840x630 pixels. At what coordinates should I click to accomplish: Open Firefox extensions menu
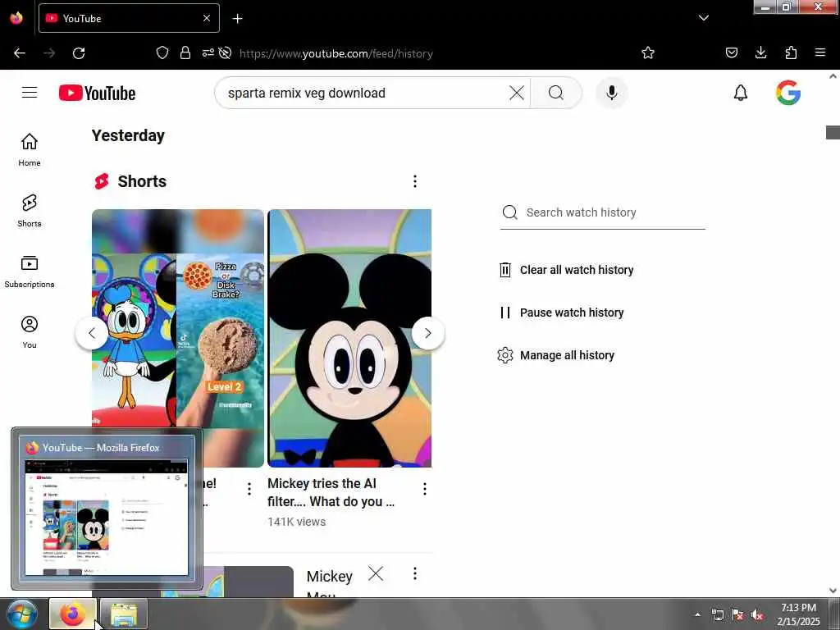click(x=791, y=52)
